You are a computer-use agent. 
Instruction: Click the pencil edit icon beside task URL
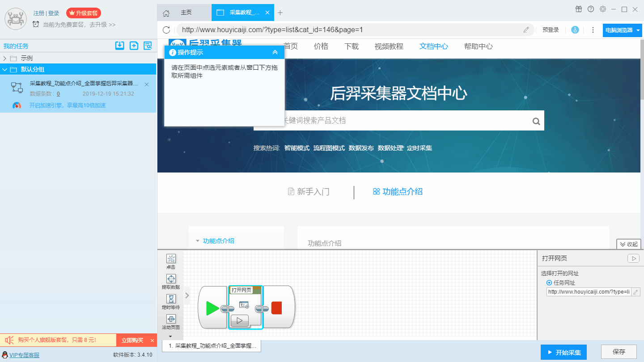(x=636, y=292)
